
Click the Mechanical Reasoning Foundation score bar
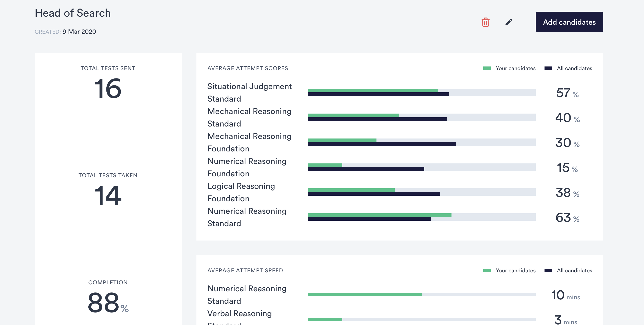coord(421,142)
